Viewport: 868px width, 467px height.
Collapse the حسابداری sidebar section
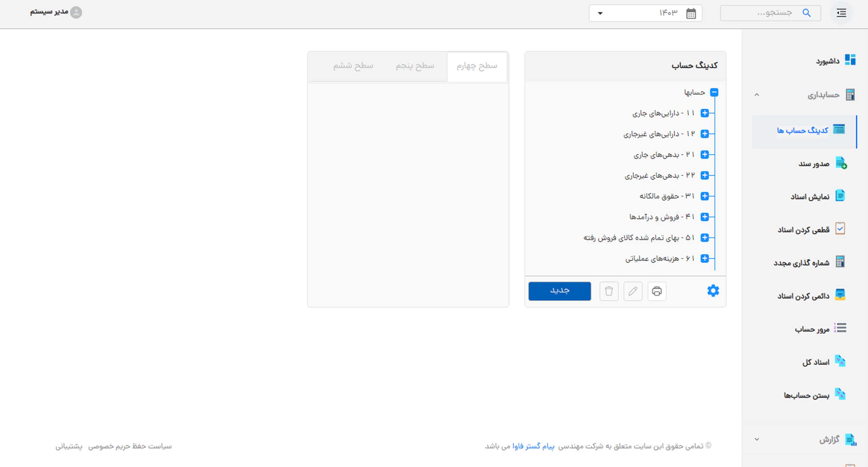[x=757, y=95]
